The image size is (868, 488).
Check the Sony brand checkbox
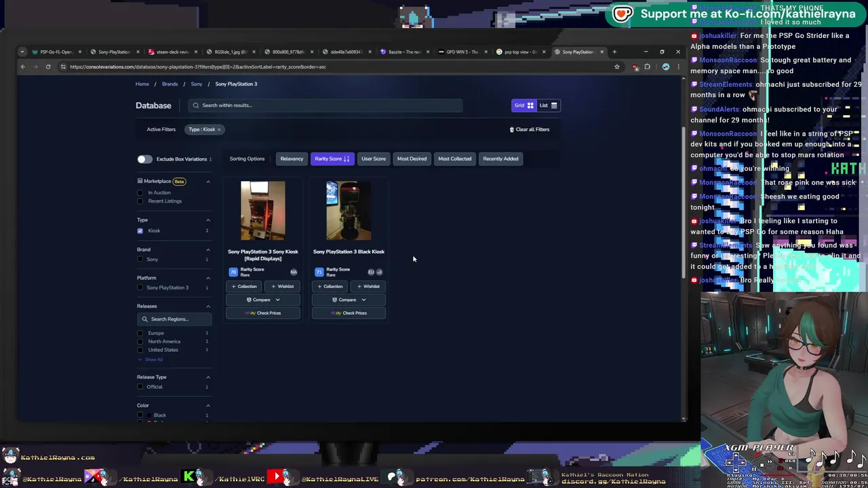140,260
